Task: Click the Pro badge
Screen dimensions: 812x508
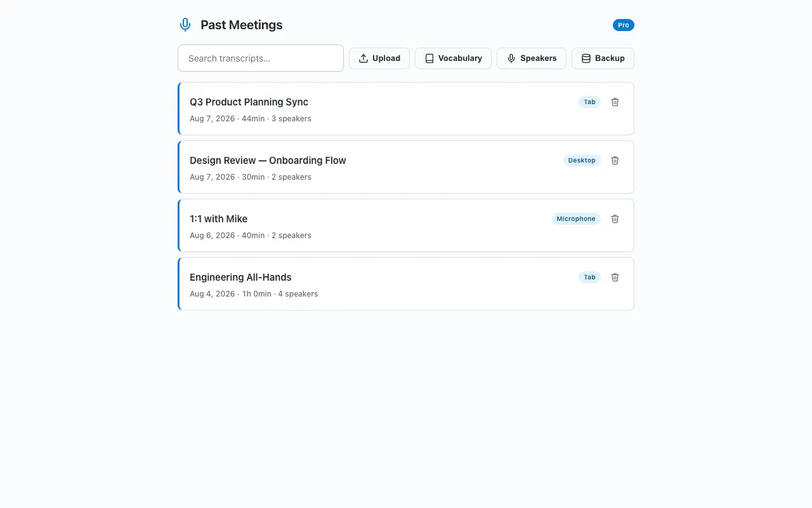Action: pyautogui.click(x=624, y=25)
